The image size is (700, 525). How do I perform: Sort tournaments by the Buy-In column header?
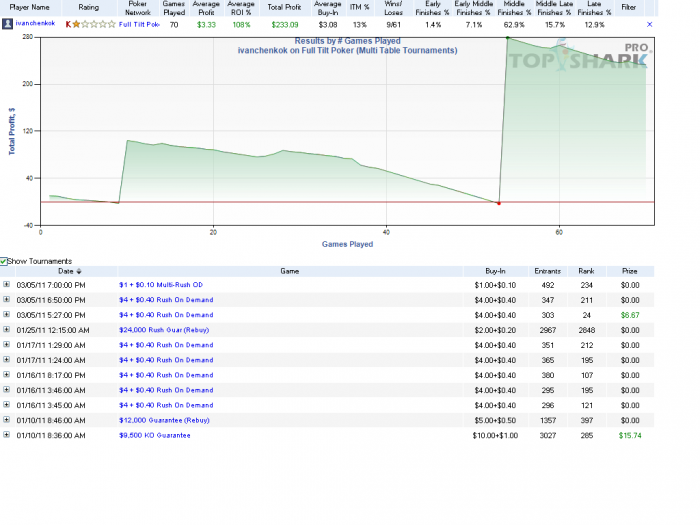[495, 271]
